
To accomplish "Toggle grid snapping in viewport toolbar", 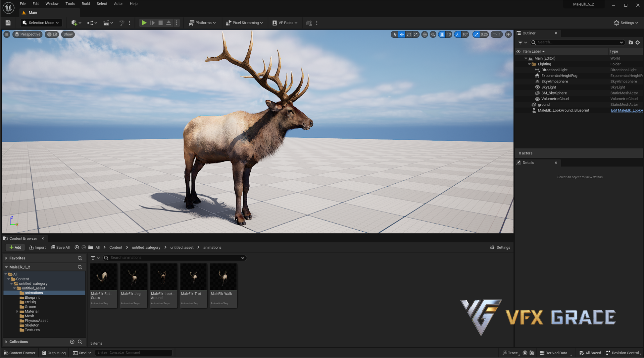I will 442,34.
